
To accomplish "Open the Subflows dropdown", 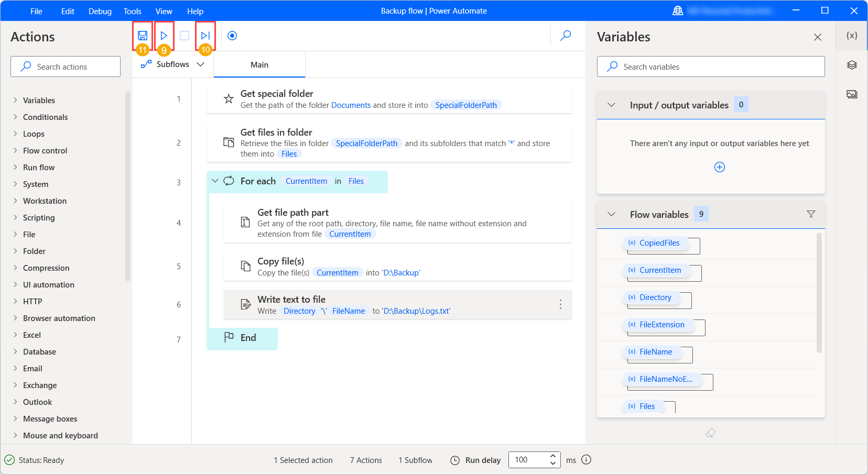I will coord(201,64).
